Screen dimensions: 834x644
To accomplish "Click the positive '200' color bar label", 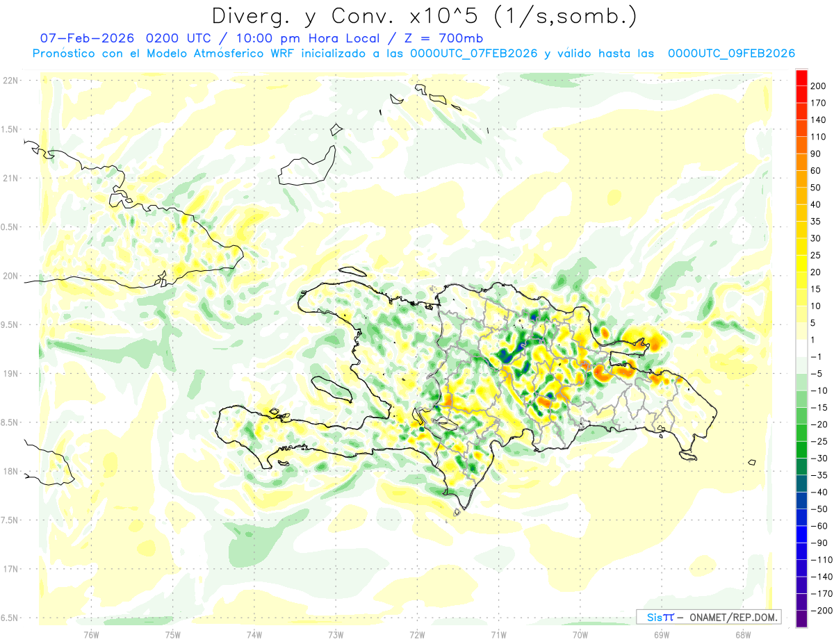I will [x=819, y=86].
